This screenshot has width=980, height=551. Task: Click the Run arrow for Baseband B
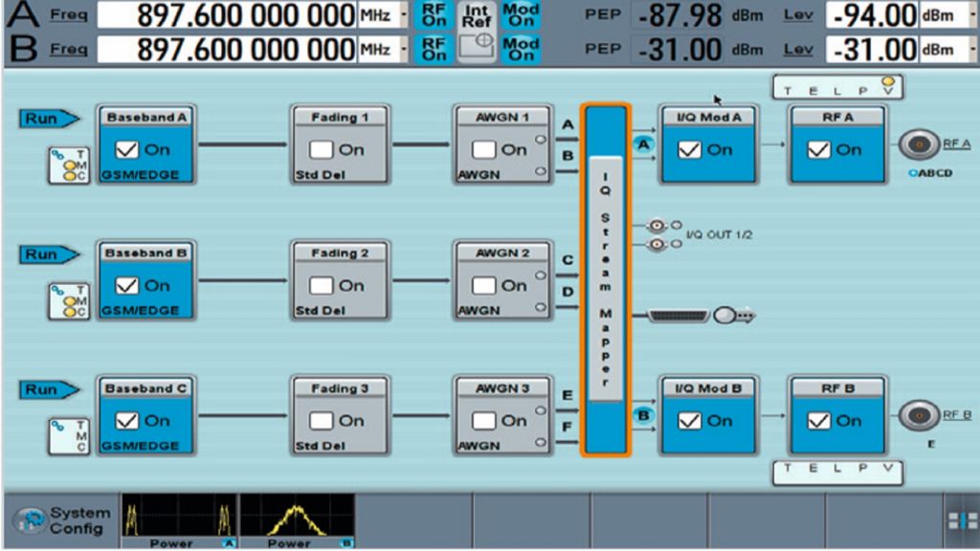[x=49, y=254]
